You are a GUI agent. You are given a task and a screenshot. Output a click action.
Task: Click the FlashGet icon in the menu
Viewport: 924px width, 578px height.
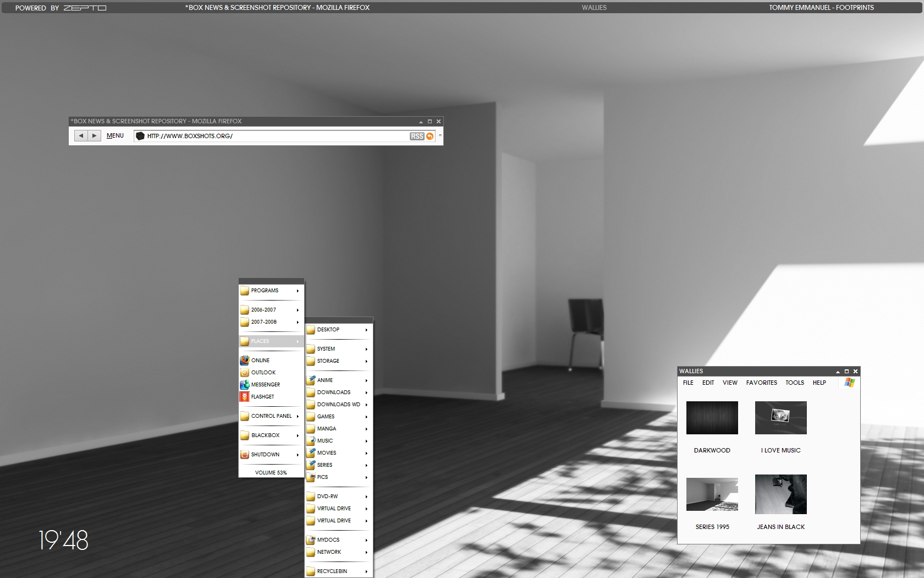(x=245, y=396)
